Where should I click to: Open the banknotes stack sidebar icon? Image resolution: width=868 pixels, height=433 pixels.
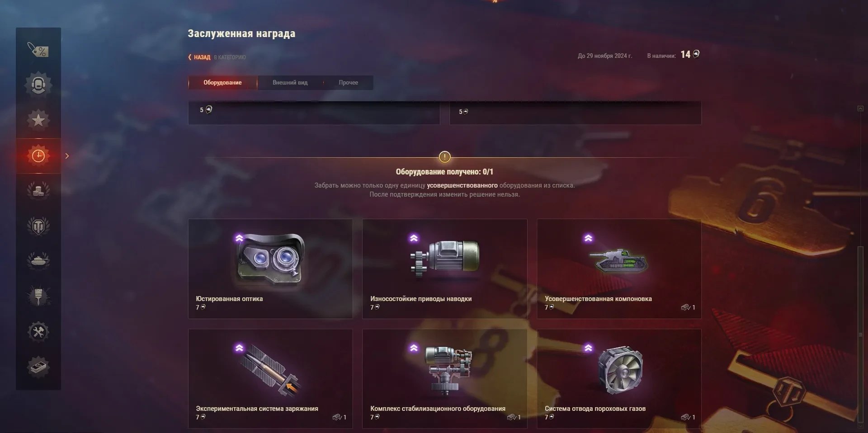[x=38, y=367]
